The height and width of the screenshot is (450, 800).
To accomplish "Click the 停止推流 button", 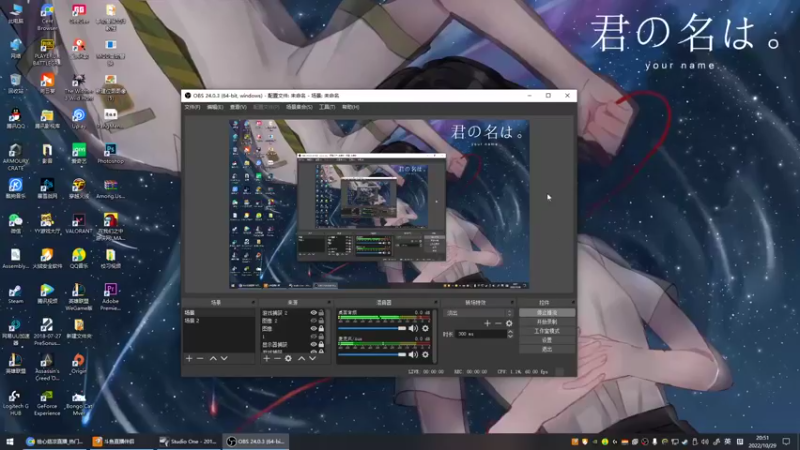I will click(x=547, y=313).
